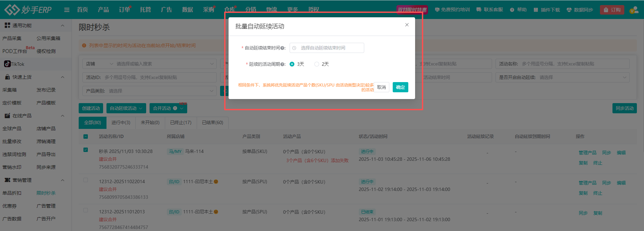Click 取消 in the dialog

(x=382, y=87)
